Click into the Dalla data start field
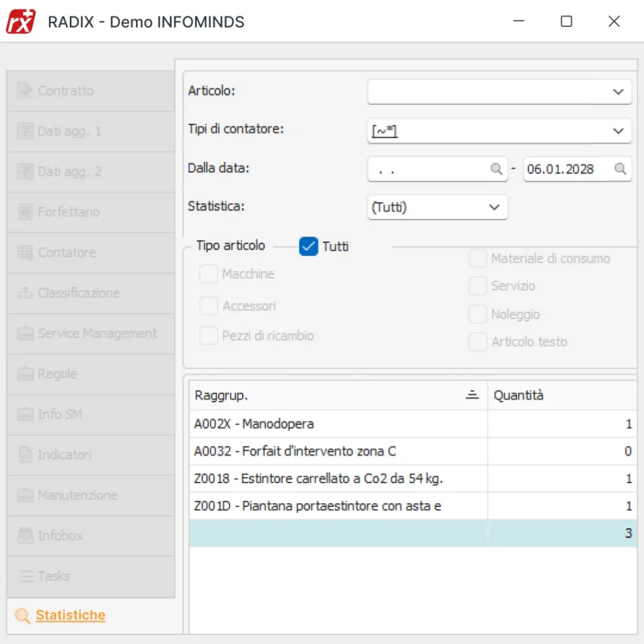This screenshot has width=644, height=644. (x=428, y=169)
